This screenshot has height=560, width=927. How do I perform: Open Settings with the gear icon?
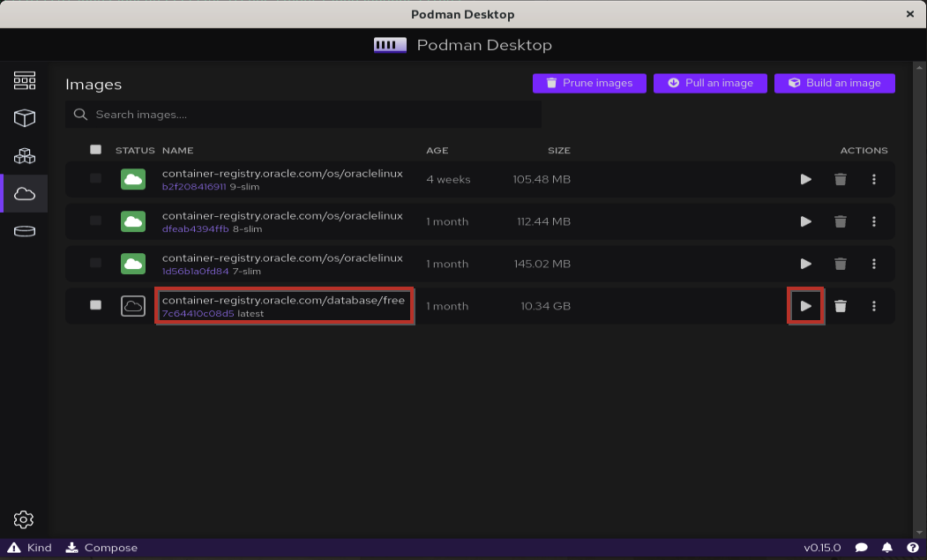(x=25, y=519)
